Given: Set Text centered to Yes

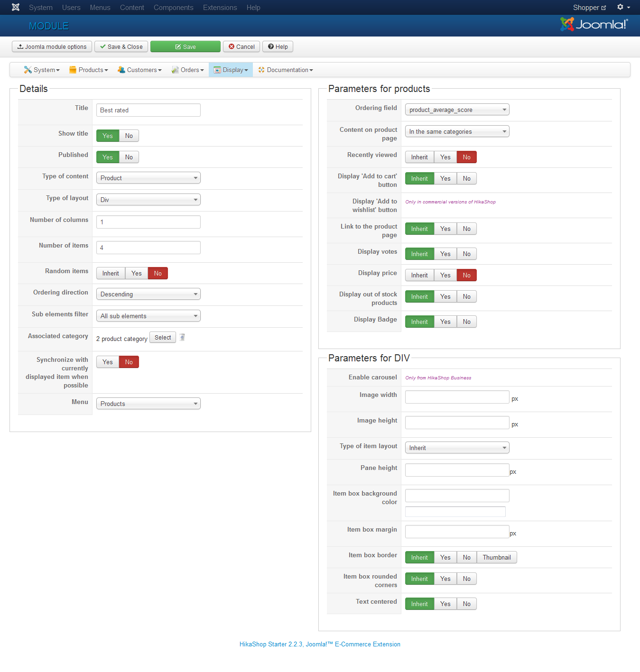Looking at the screenshot, I should click(x=445, y=604).
